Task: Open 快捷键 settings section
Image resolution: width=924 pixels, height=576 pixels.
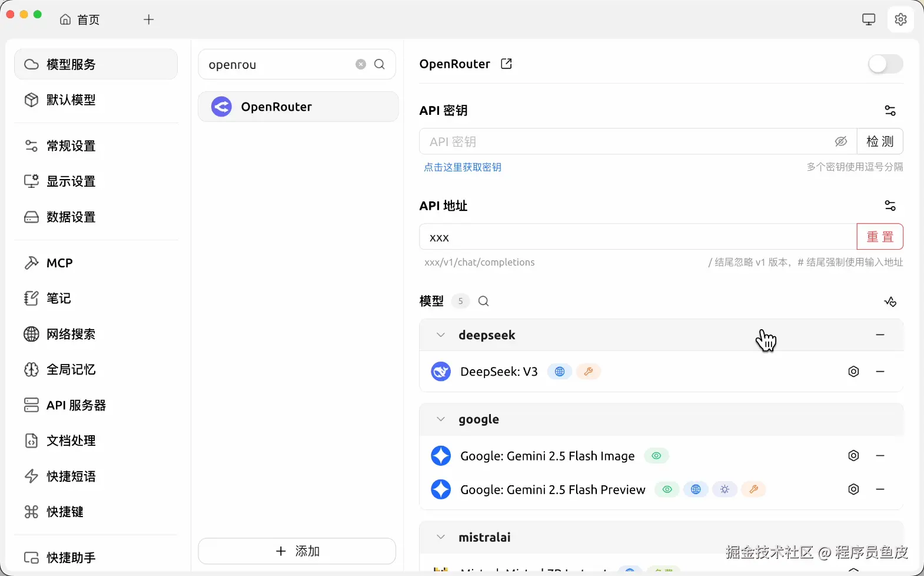Action: point(96,512)
